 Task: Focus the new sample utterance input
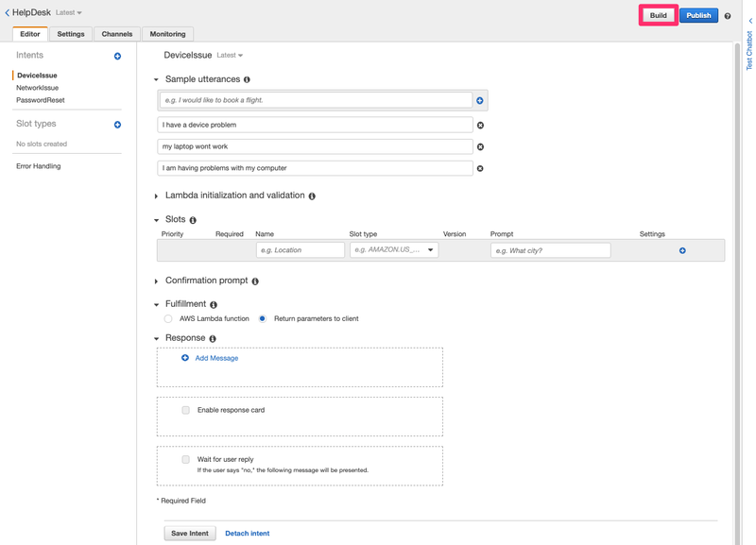click(x=316, y=100)
